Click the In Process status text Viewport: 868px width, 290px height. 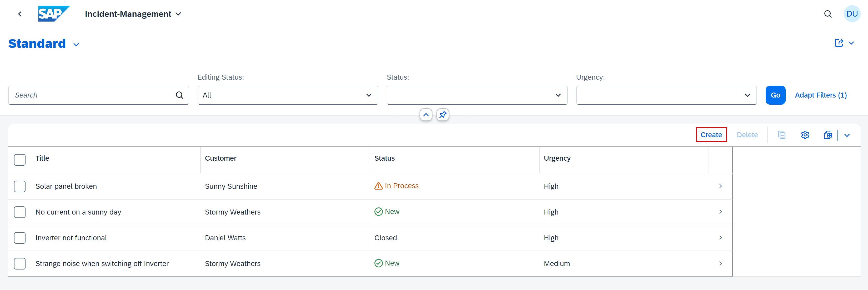pos(401,186)
